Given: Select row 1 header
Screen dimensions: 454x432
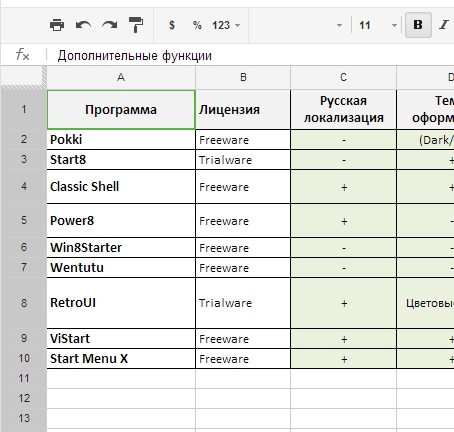Looking at the screenshot, I should pos(24,109).
